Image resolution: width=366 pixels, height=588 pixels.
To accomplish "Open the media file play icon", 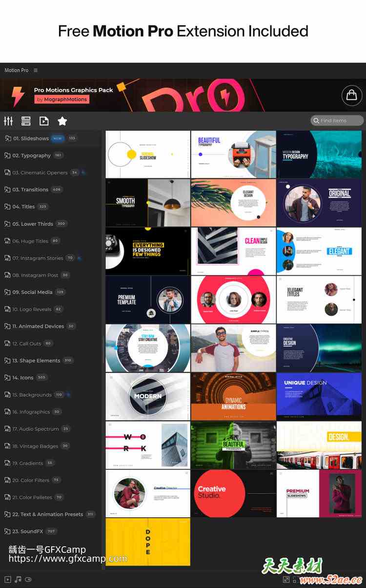I will 44,121.
